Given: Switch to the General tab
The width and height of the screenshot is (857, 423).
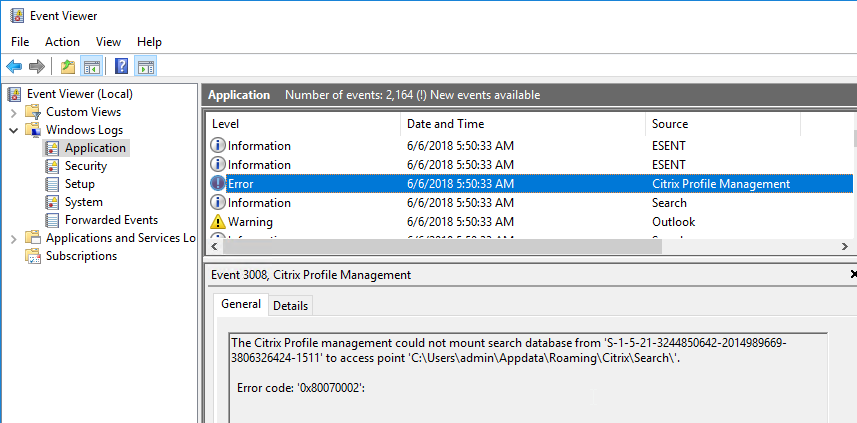Looking at the screenshot, I should pos(240,304).
